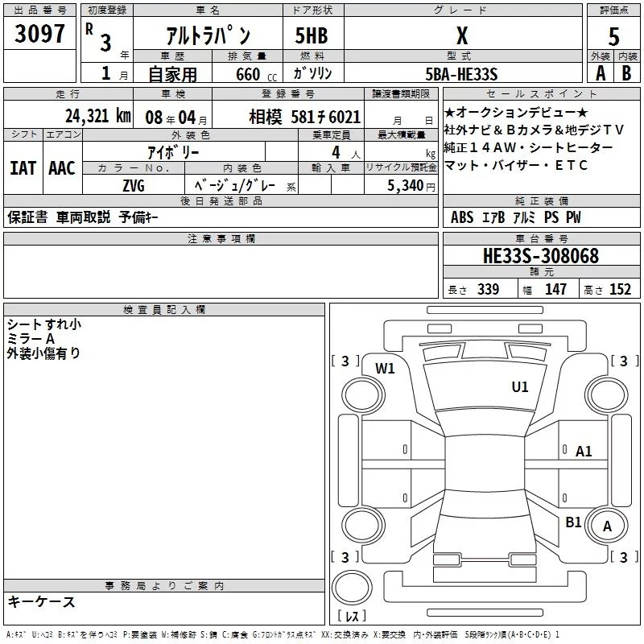This screenshot has width=644, height=644.
Task: Click the recycle deposit value 5,340円
Action: click(411, 185)
